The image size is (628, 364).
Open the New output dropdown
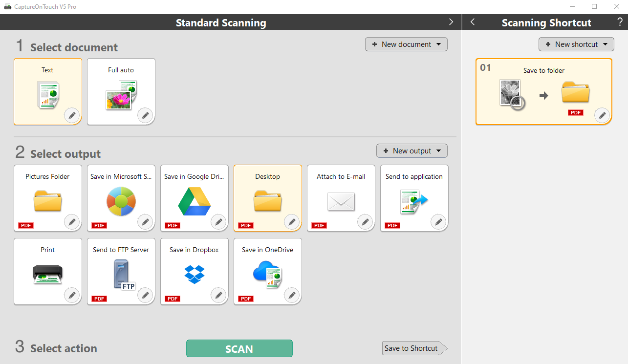coord(411,151)
